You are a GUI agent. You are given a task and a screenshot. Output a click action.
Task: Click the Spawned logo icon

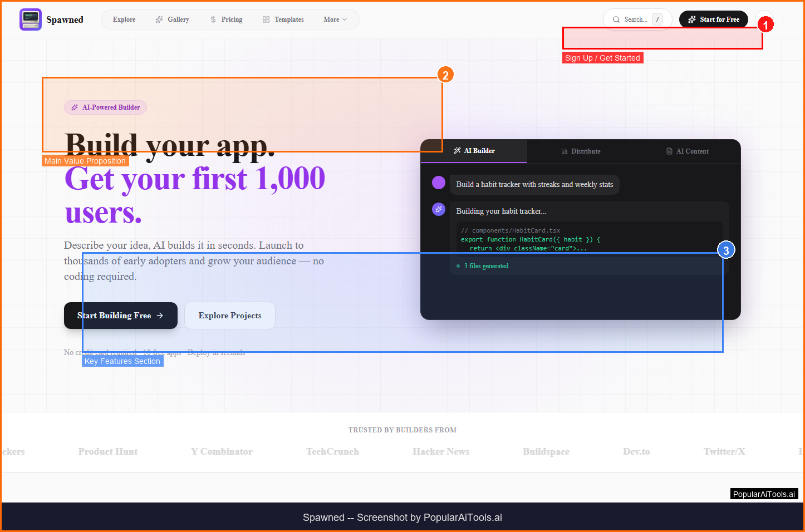pos(30,19)
